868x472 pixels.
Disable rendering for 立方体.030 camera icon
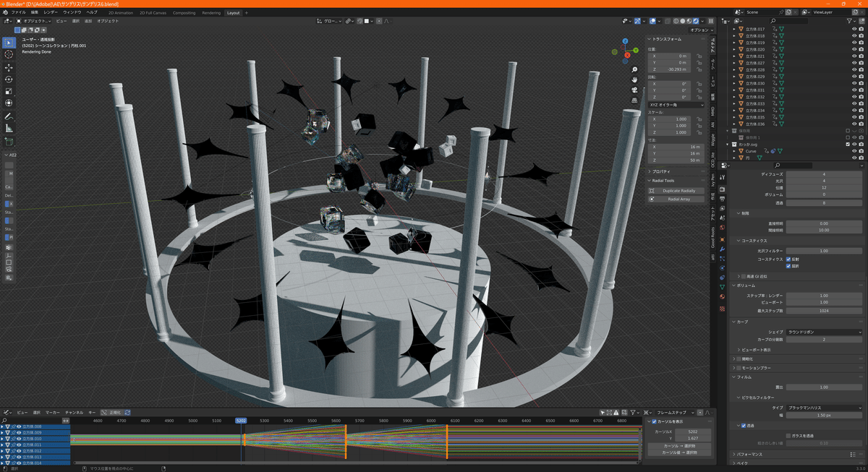click(861, 83)
